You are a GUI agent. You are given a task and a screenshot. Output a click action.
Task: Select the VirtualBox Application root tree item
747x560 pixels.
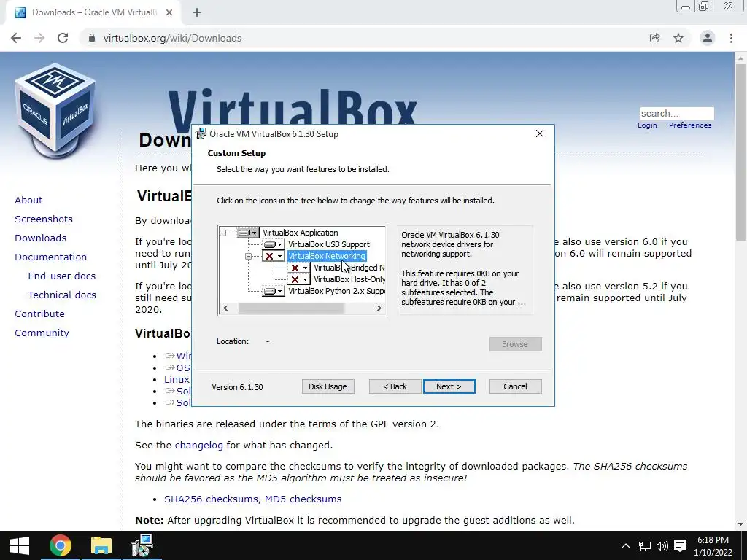300,233
